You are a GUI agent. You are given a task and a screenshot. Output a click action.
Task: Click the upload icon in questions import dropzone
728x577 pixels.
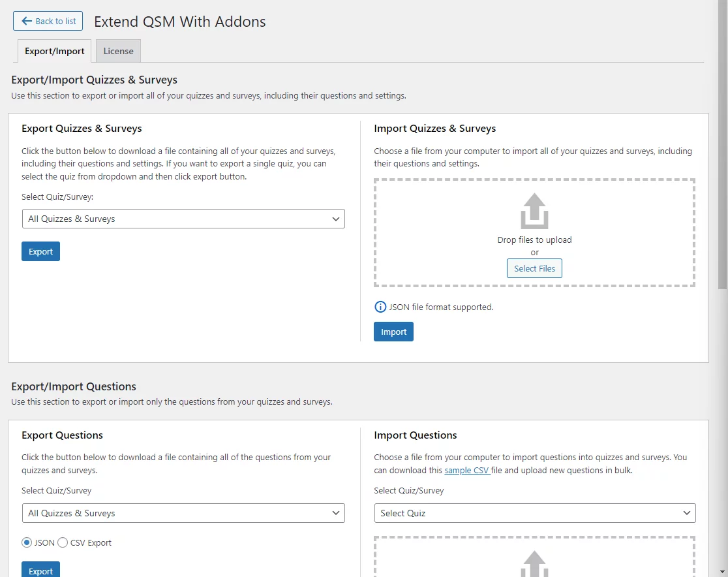[534, 564]
